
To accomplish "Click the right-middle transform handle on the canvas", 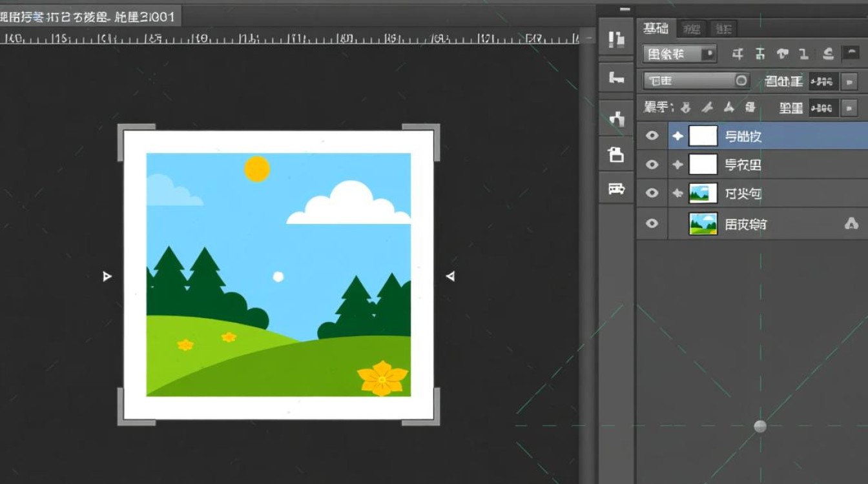I will [450, 276].
